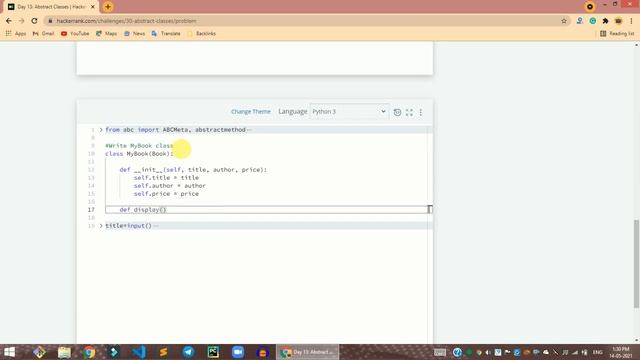This screenshot has height=360, width=640.
Task: Click the ENG input language indicator
Action: pos(598,352)
